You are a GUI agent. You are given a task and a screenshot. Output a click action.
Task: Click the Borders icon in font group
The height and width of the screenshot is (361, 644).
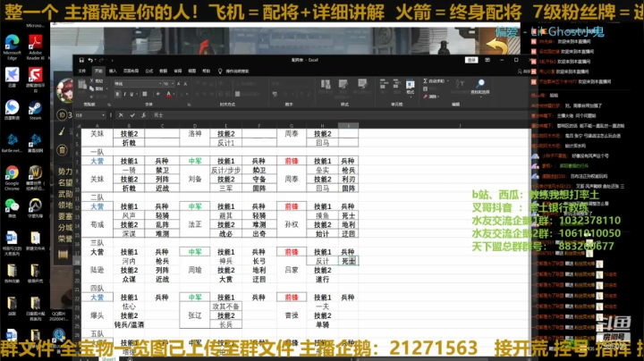pyautogui.click(x=145, y=94)
